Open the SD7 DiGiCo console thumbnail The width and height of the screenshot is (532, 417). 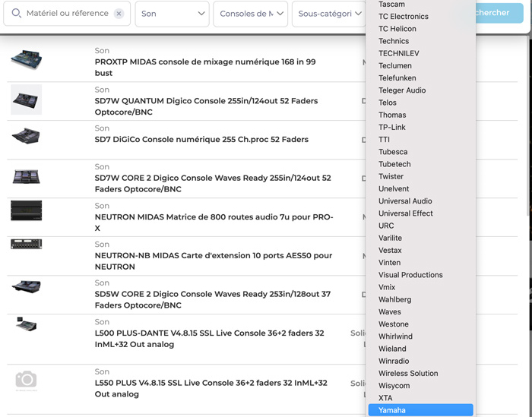coord(27,136)
